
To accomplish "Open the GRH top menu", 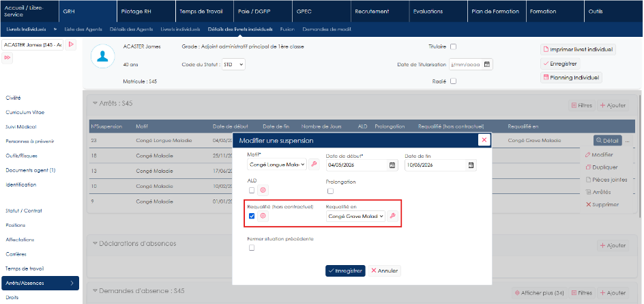I will (x=88, y=12).
